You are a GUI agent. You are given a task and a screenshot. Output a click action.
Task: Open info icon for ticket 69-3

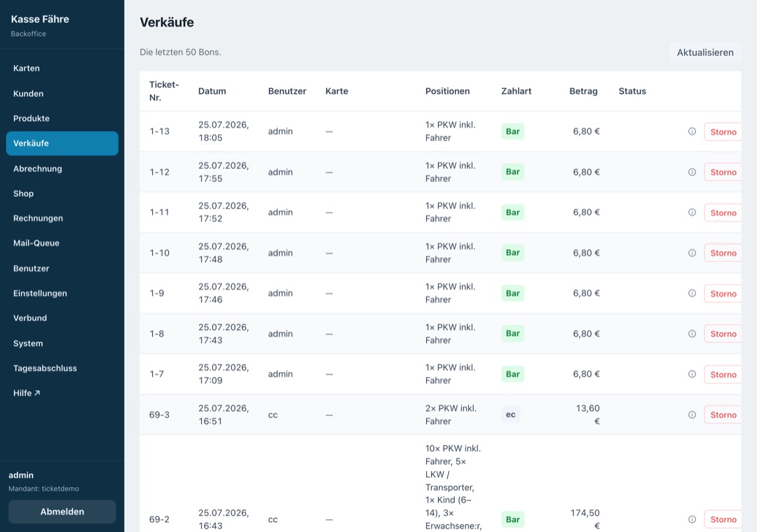point(692,415)
